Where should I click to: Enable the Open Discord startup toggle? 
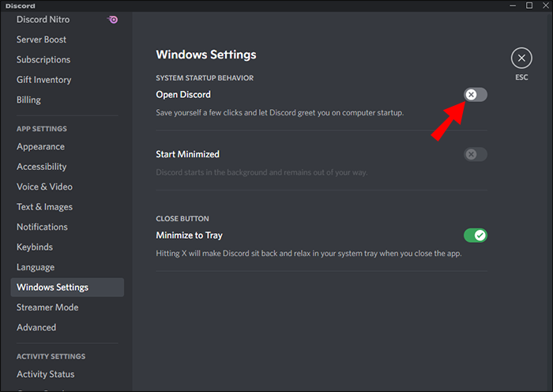tap(476, 95)
